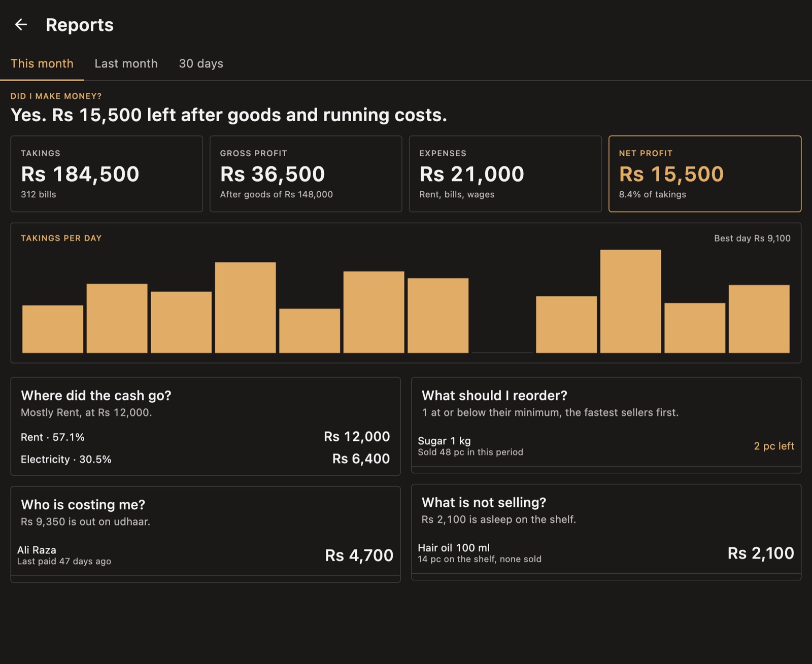The height and width of the screenshot is (664, 812).
Task: Open the Expenses summary card
Action: tap(505, 173)
